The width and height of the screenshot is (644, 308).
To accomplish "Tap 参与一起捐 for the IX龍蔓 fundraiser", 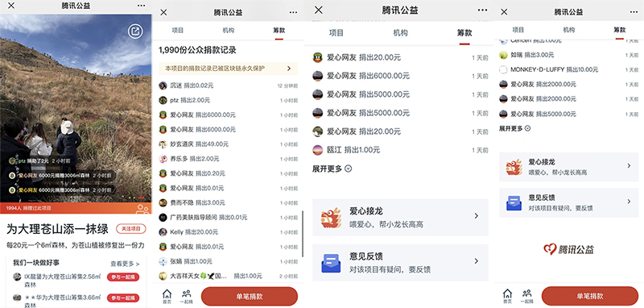I will pyautogui.click(x=123, y=277).
